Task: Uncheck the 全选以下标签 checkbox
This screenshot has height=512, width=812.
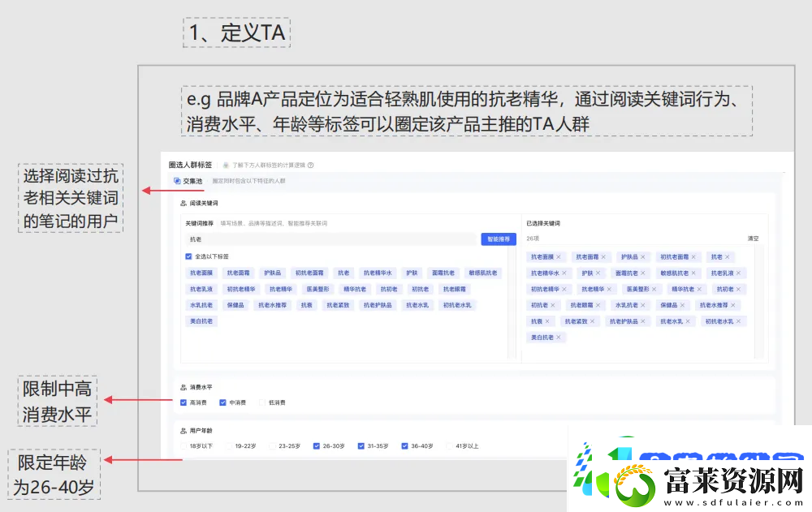Action: (188, 256)
